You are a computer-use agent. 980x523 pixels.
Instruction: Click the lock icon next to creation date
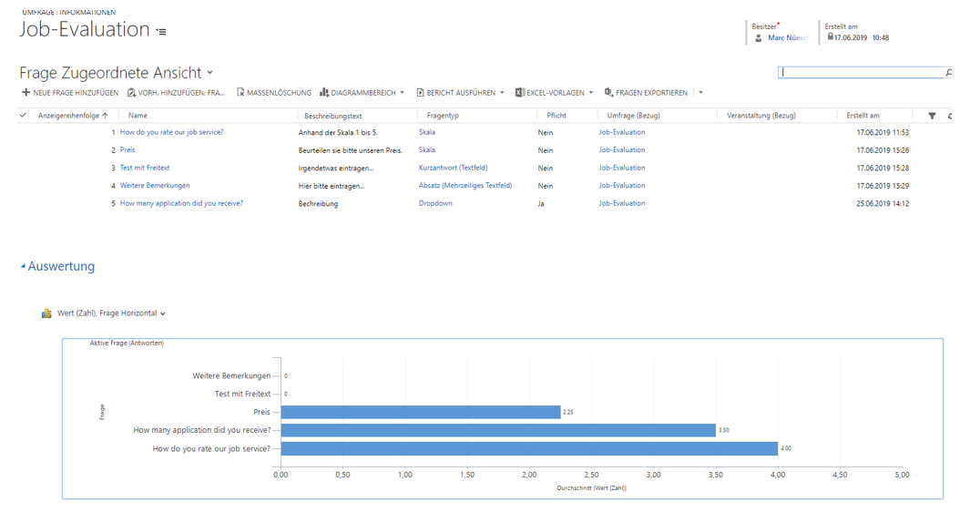pyautogui.click(x=830, y=37)
